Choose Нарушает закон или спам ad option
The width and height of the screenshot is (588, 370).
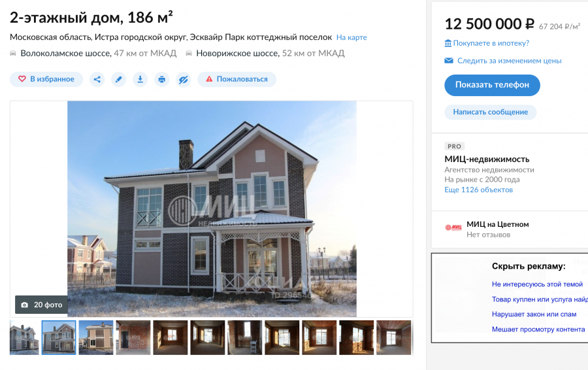[x=534, y=314]
